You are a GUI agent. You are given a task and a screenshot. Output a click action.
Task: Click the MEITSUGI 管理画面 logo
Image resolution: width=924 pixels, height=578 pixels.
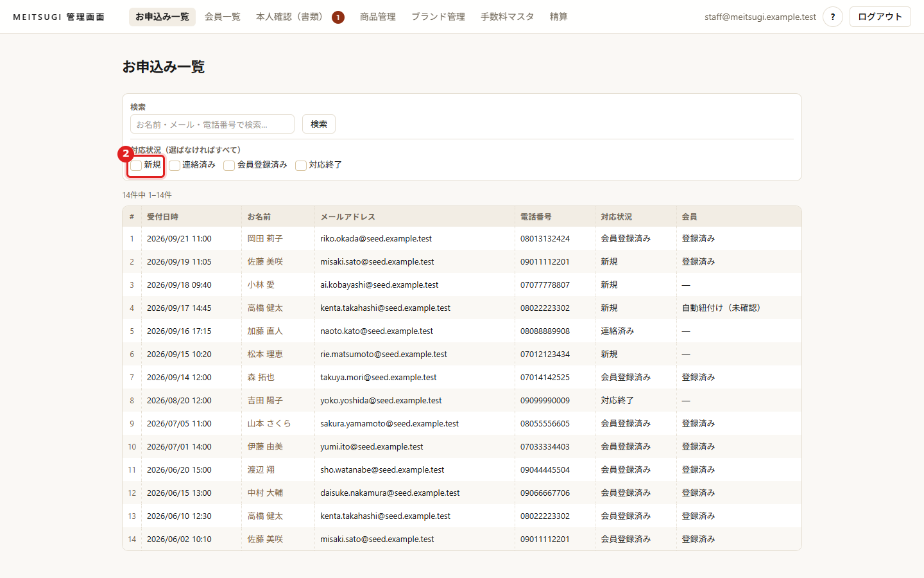click(58, 17)
